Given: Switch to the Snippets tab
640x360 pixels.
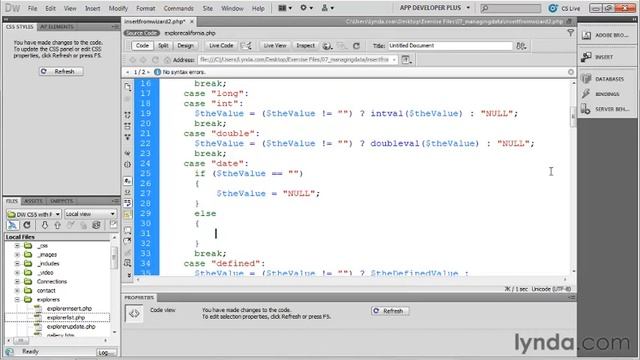Looking at the screenshot, I should click(61, 201).
